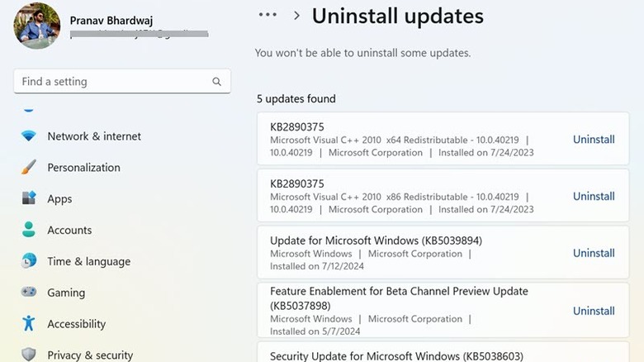
Task: Open the breadcrumb ellipsis menu
Action: coord(268,15)
